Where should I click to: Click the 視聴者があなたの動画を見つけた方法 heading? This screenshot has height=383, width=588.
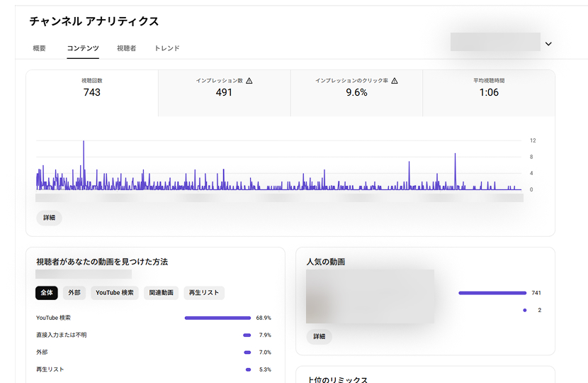[102, 262]
